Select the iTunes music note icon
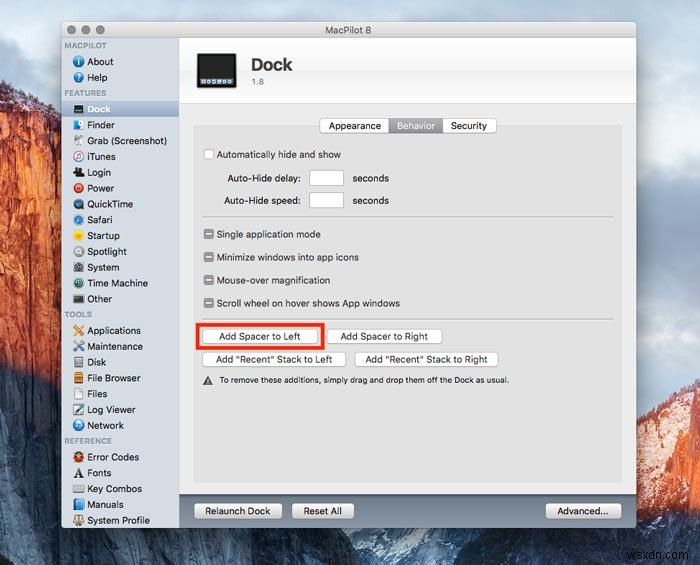Viewport: 700px width, 565px height. point(79,157)
